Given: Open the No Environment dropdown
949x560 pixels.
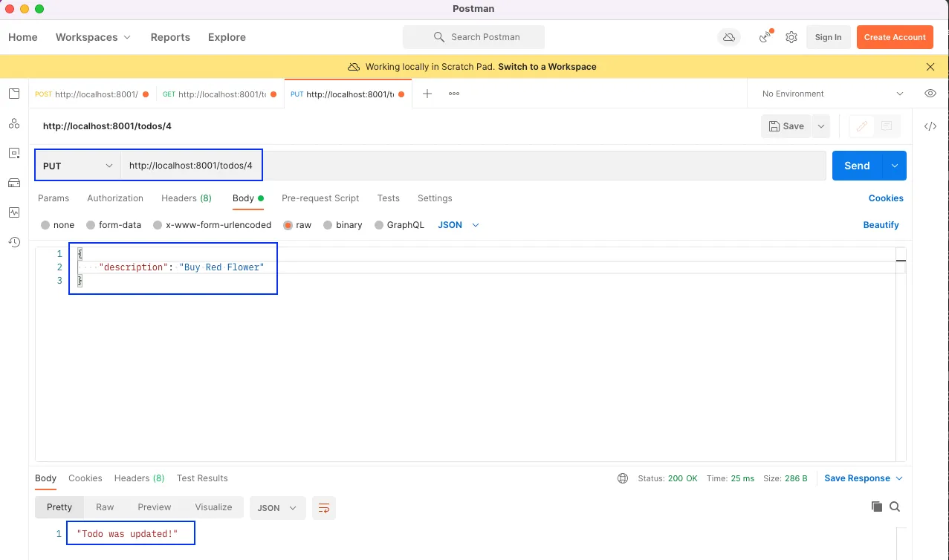Looking at the screenshot, I should pyautogui.click(x=832, y=94).
